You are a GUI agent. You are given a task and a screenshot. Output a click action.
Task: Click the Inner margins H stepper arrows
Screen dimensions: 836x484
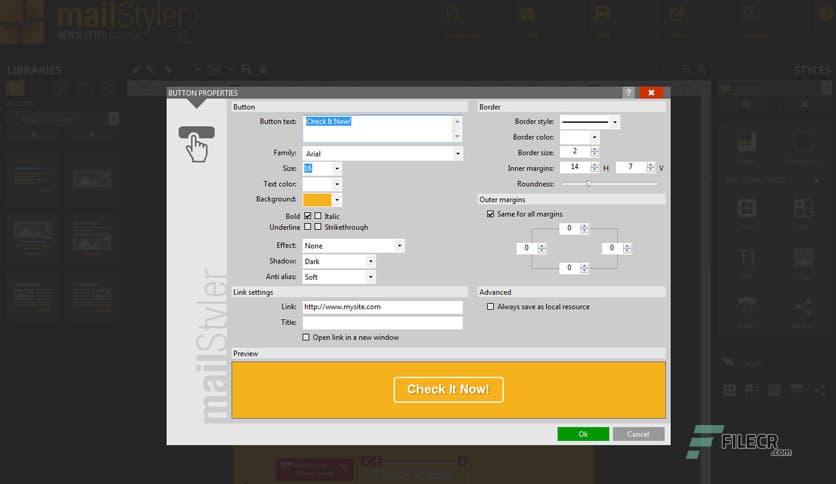pos(595,167)
